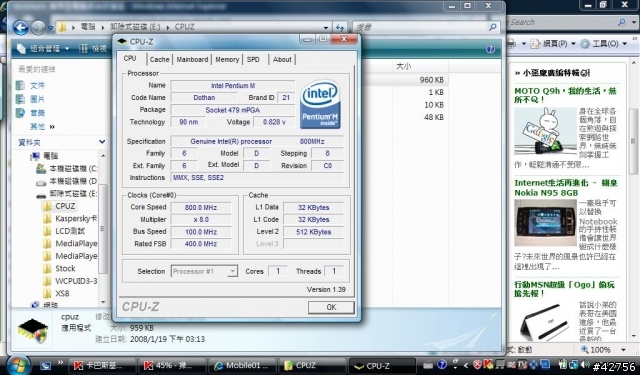Open the Internet生活再進化 Nokia N95 8GB link
640x375 pixels.
point(566,188)
